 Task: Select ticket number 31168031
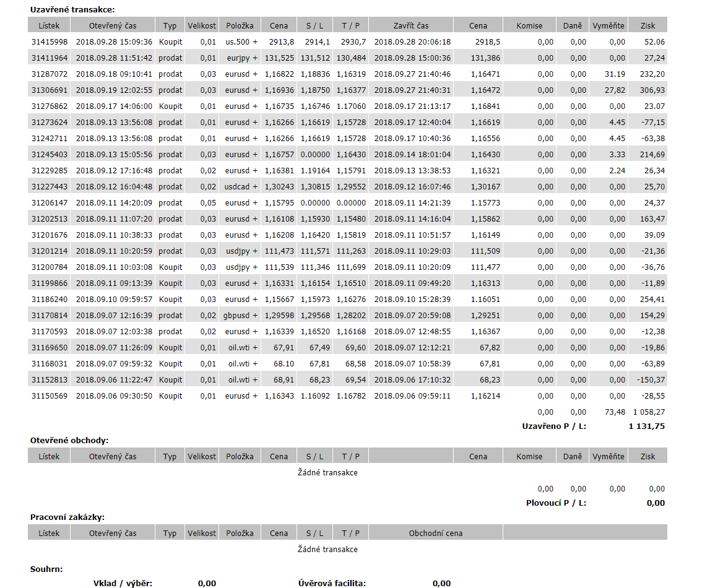(50, 365)
